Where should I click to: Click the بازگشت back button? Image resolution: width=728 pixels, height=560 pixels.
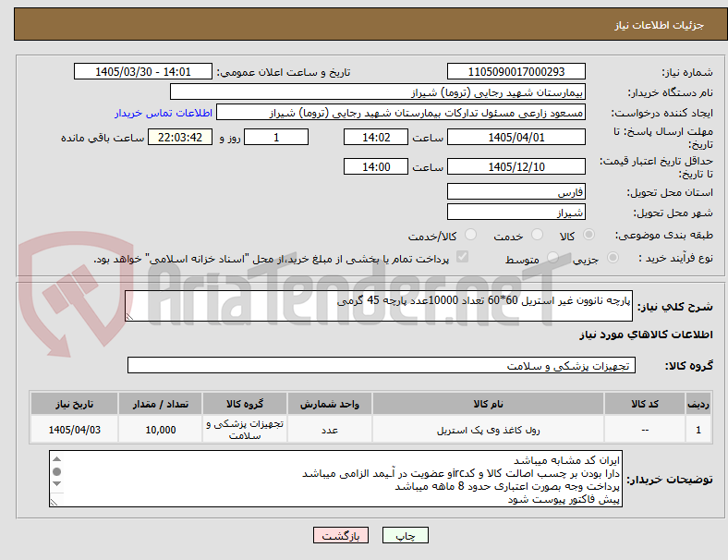click(341, 535)
